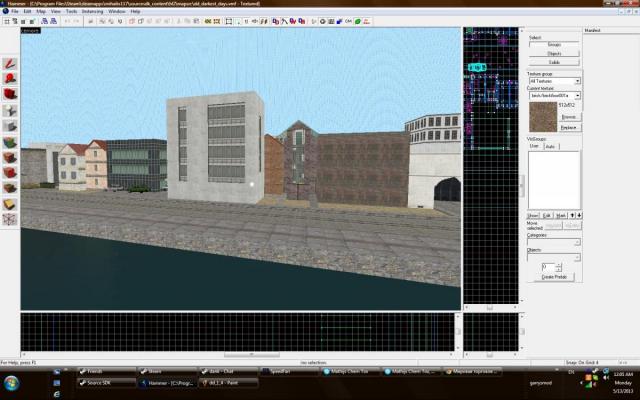Switch selection mode to Objects
This screenshot has width=640, height=400.
pyautogui.click(x=553, y=53)
